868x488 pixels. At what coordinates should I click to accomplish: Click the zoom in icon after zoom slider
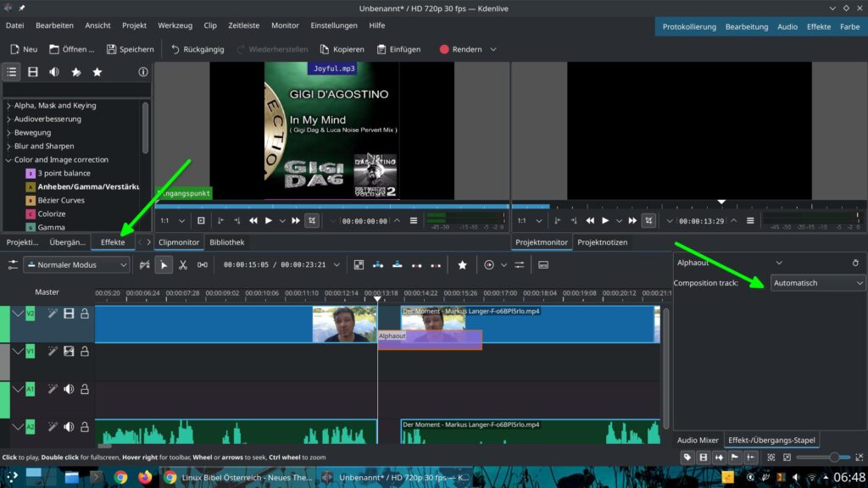coord(860,457)
